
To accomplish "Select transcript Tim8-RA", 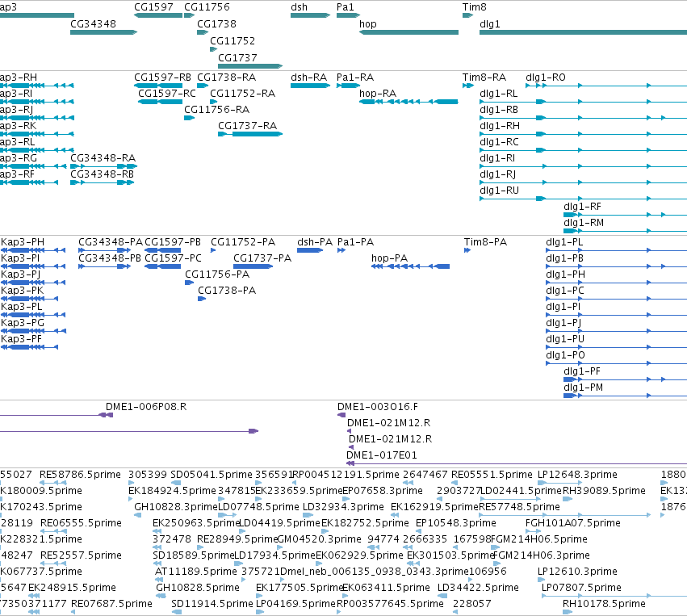I will [x=468, y=86].
